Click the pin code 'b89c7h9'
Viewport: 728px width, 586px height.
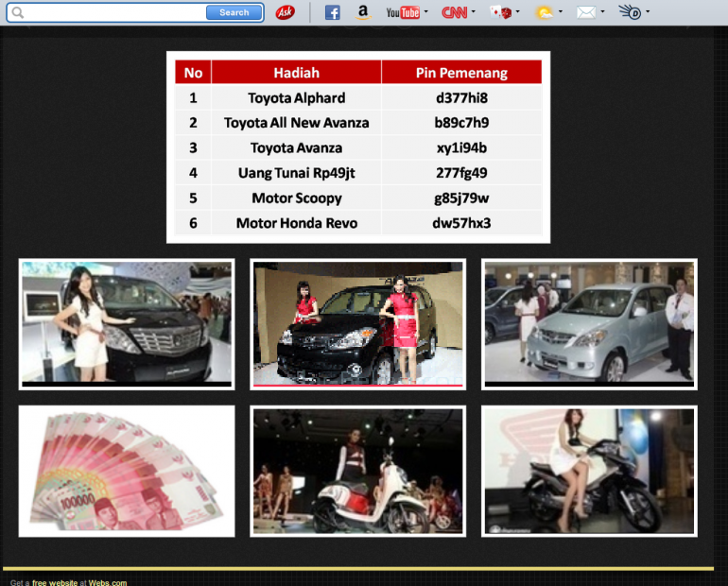(x=461, y=123)
